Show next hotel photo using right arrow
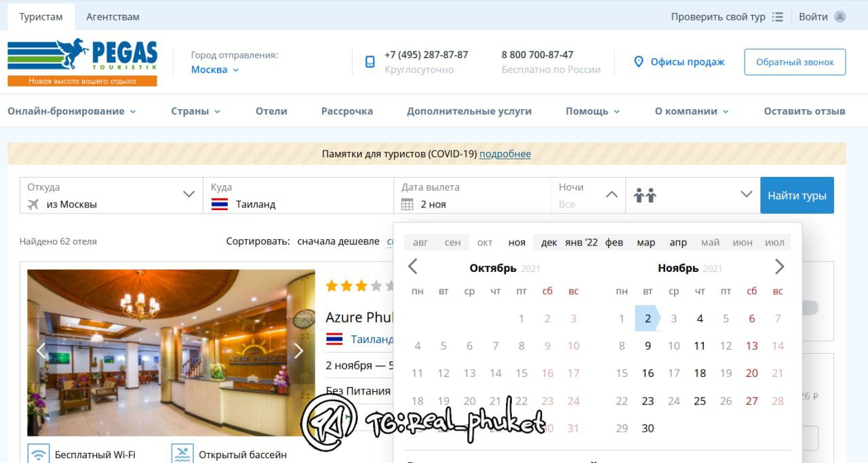This screenshot has width=868, height=463. [x=298, y=350]
